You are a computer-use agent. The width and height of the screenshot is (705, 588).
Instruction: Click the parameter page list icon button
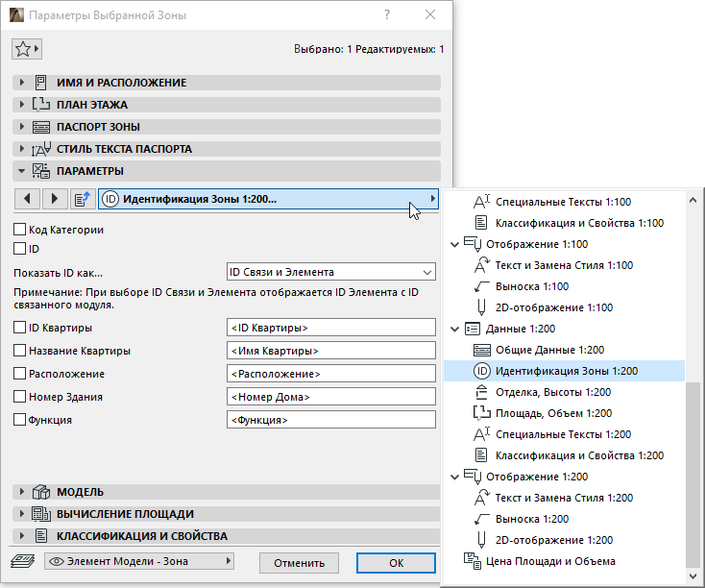[x=83, y=199]
